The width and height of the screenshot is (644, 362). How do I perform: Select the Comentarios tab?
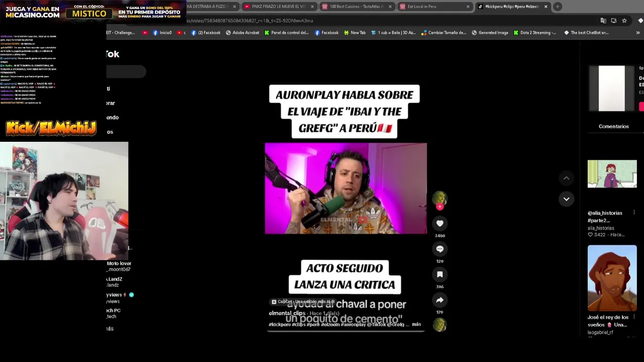(613, 126)
